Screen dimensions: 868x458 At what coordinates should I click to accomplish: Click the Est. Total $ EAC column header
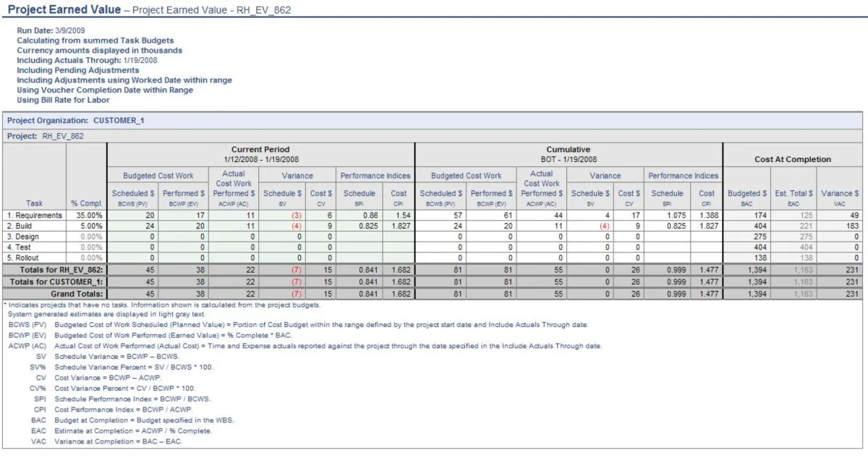tap(793, 198)
